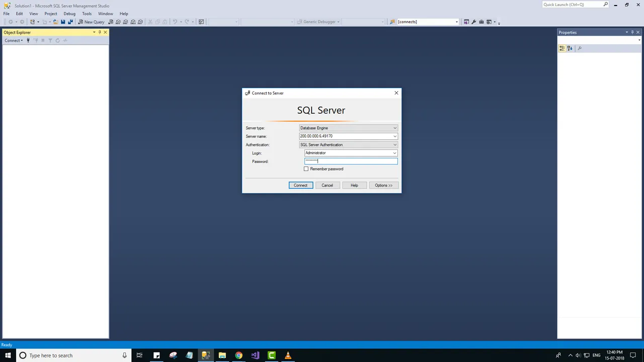Click the Categorized view icon in Properties panel
Image resolution: width=644 pixels, height=362 pixels.
pos(562,48)
